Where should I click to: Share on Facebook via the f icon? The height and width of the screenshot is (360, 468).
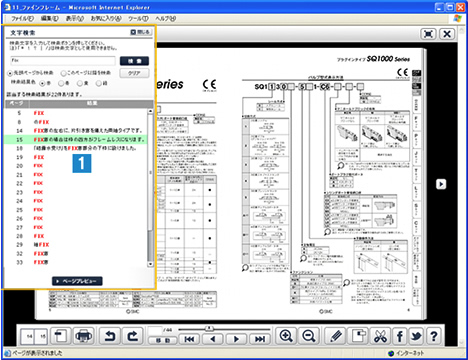point(400,336)
